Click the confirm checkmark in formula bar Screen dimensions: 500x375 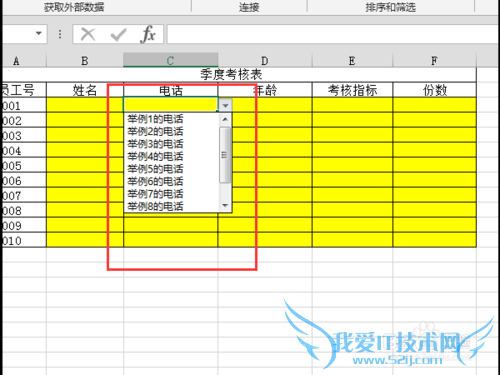tap(118, 34)
